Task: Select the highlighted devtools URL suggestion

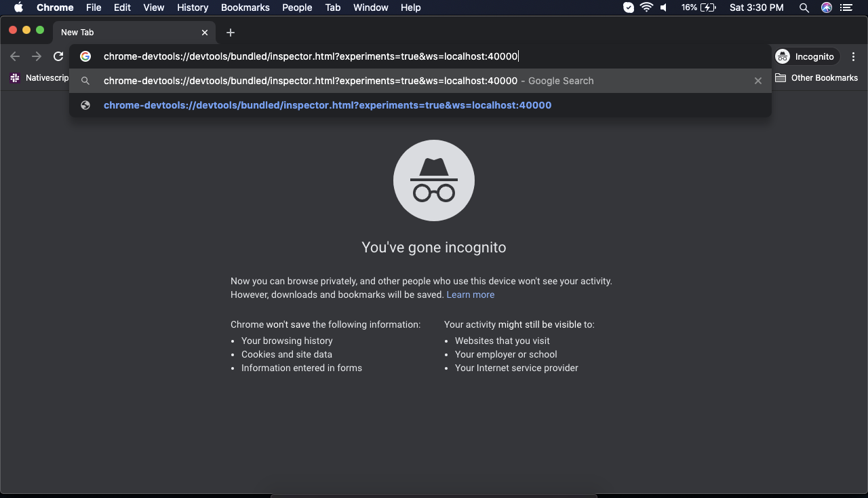Action: [x=327, y=105]
